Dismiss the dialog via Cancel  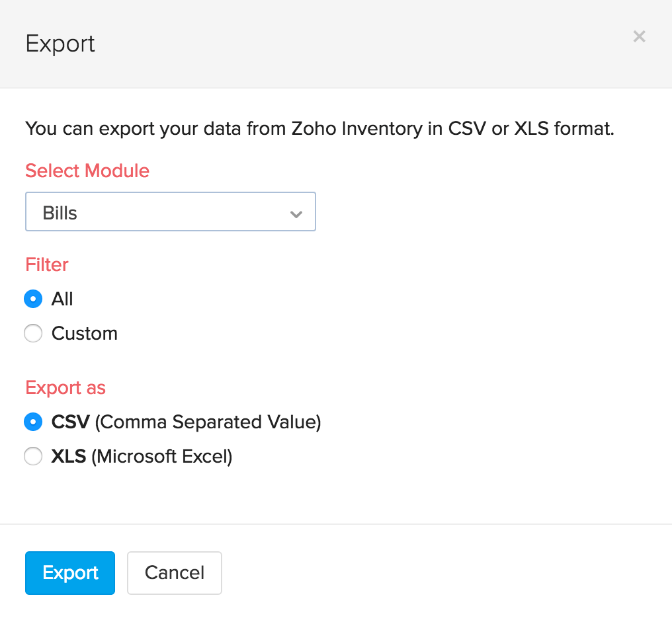click(174, 572)
